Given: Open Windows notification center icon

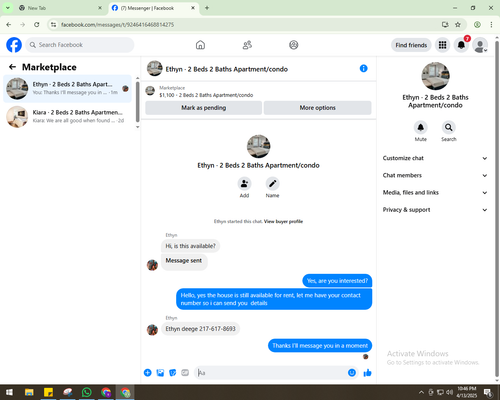Looking at the screenshot, I should point(488,392).
